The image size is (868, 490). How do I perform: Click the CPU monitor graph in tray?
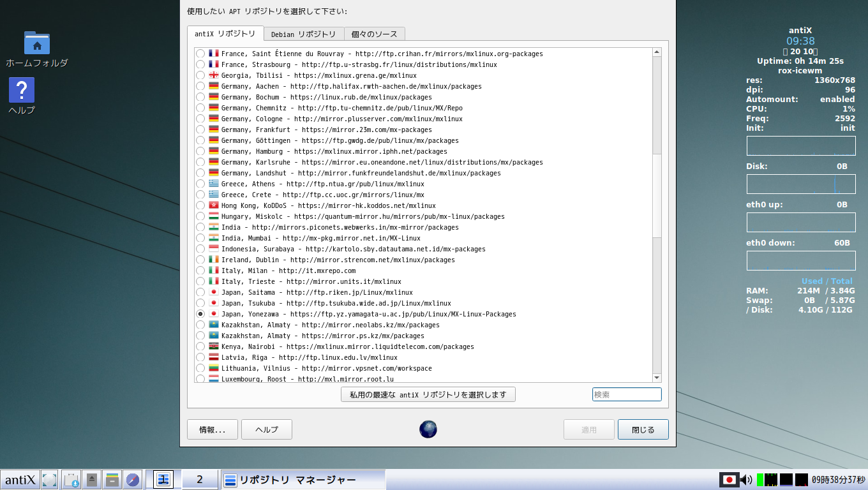click(x=771, y=480)
